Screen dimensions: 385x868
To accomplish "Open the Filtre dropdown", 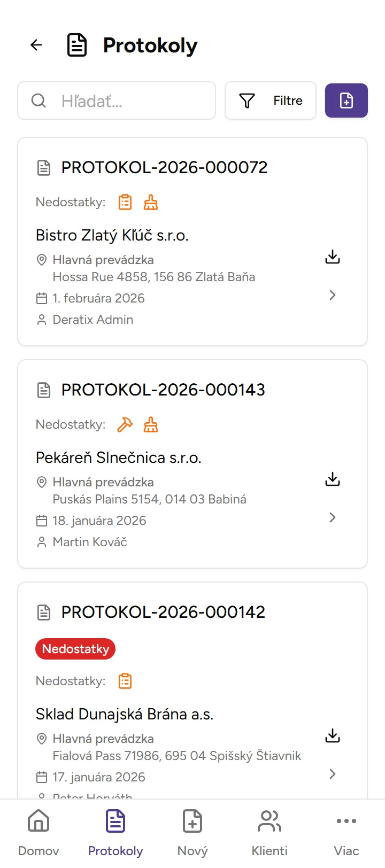I will [x=270, y=100].
